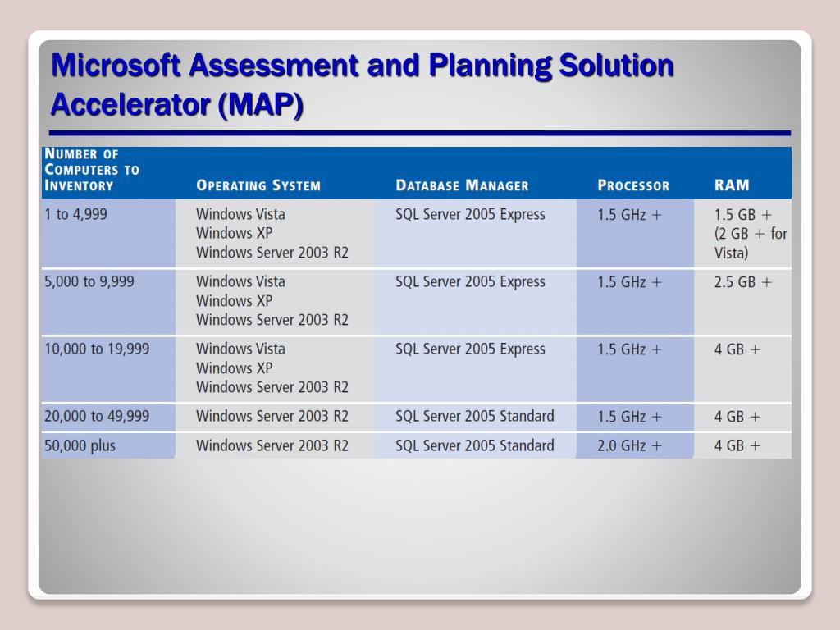840x630 pixels.
Task: Click 'Windows Vista' in the 1 to 4,999 row
Action: coord(240,214)
